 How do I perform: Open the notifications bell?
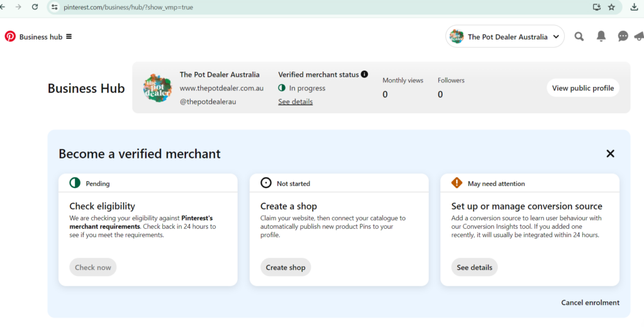coord(601,36)
